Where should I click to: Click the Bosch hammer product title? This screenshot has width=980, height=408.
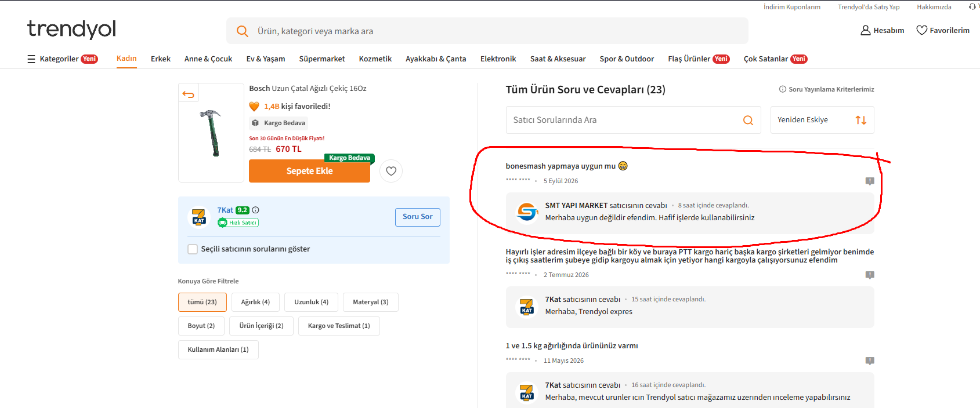[308, 89]
